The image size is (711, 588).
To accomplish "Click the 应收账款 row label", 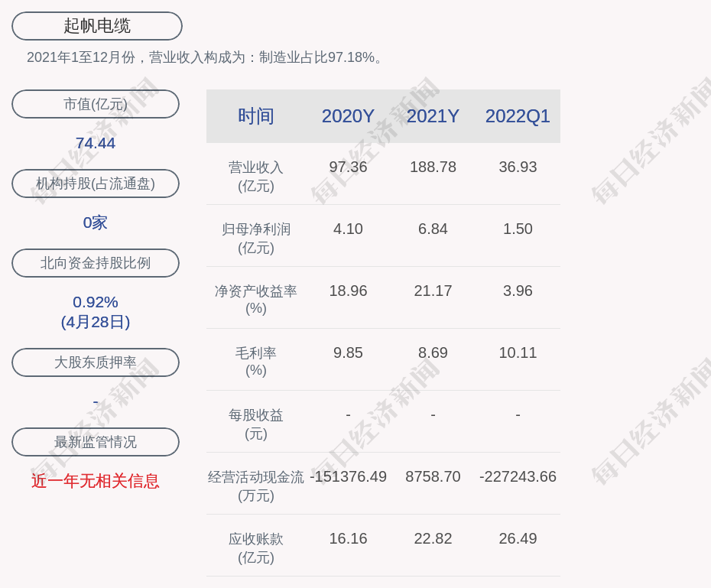I will pyautogui.click(x=256, y=548).
